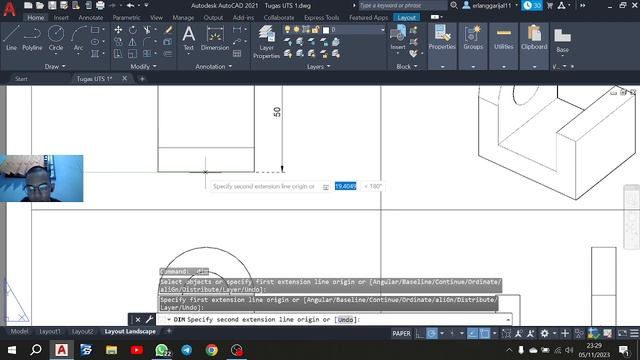The height and width of the screenshot is (360, 640).
Task: Select the Circle tool
Action: (x=56, y=38)
